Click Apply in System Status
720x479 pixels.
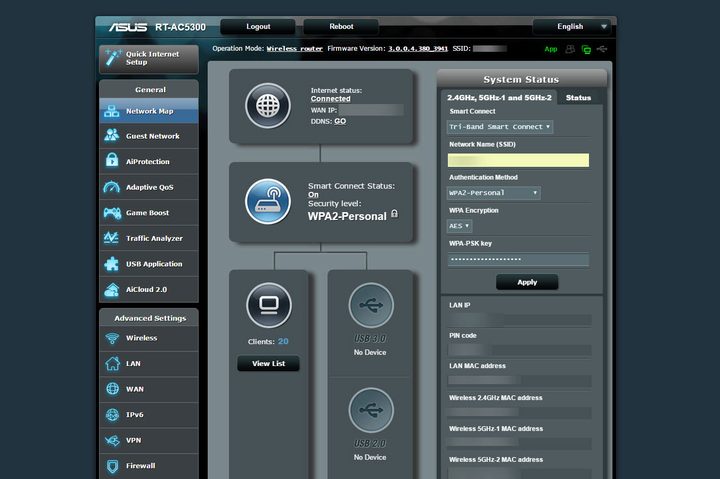527,282
